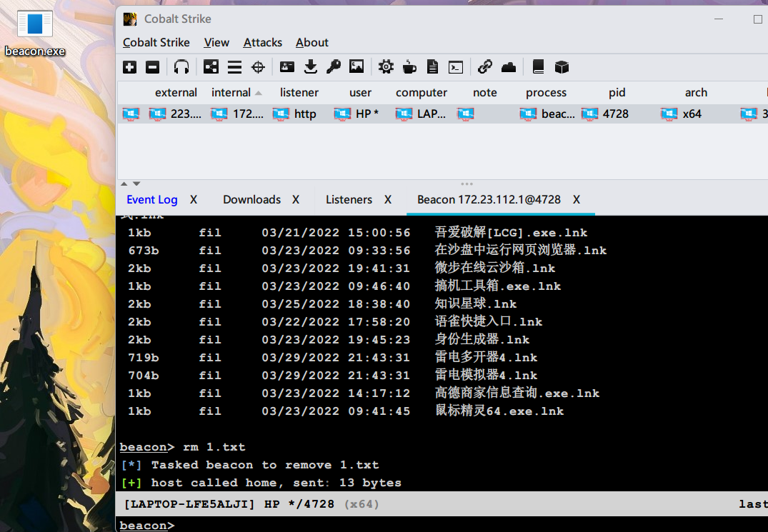Switch to the Event Log tab
This screenshot has width=768, height=532.
(x=152, y=200)
